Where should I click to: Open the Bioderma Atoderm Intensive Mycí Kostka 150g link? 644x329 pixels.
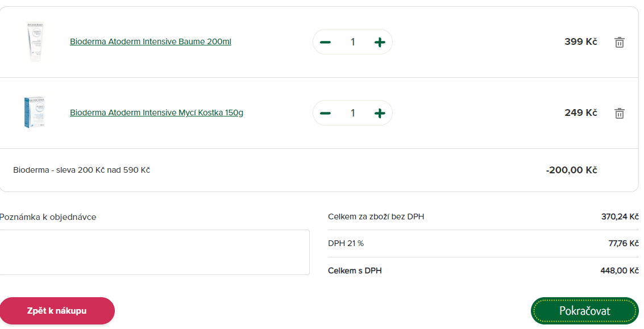156,113
